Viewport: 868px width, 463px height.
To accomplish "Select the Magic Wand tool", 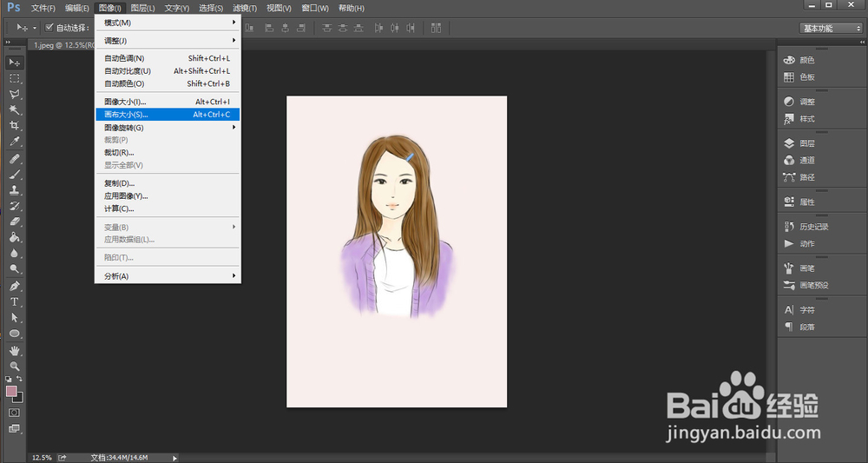I will [15, 109].
